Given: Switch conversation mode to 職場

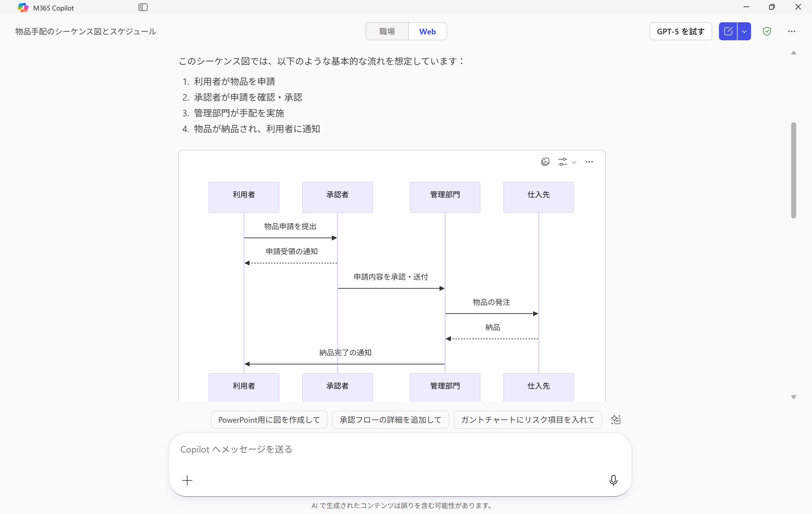Looking at the screenshot, I should [x=387, y=31].
